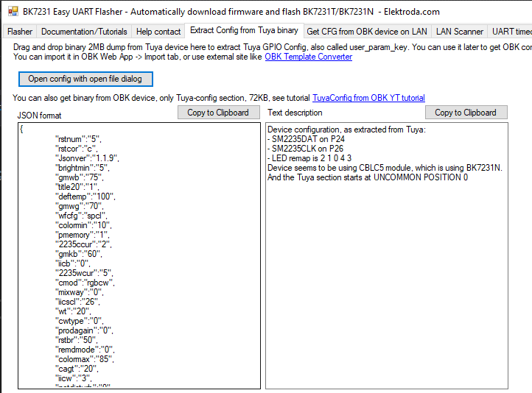Click the LED remap is 2 1 0 4 3 line
532x393 pixels.
point(309,158)
